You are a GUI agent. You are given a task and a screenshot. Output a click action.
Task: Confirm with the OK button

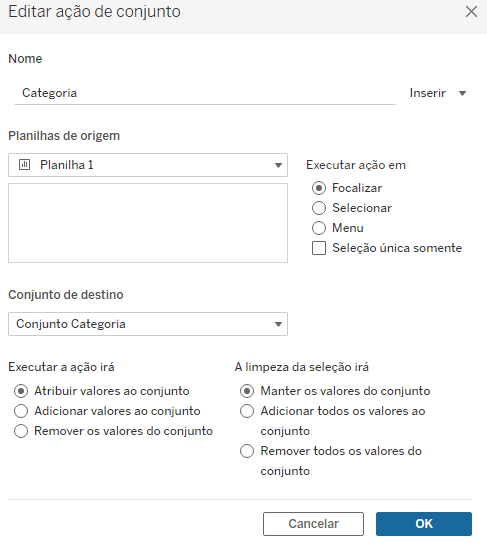point(424,524)
